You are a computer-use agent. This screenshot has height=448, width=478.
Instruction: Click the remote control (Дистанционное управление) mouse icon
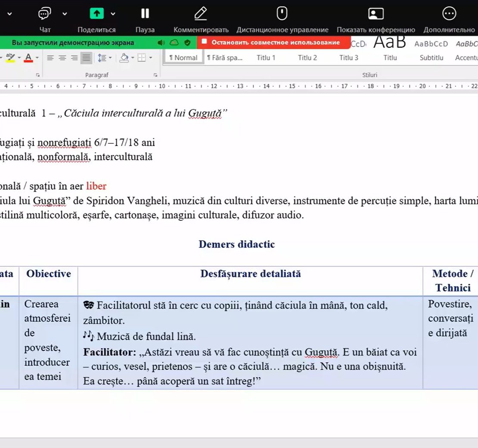[282, 14]
